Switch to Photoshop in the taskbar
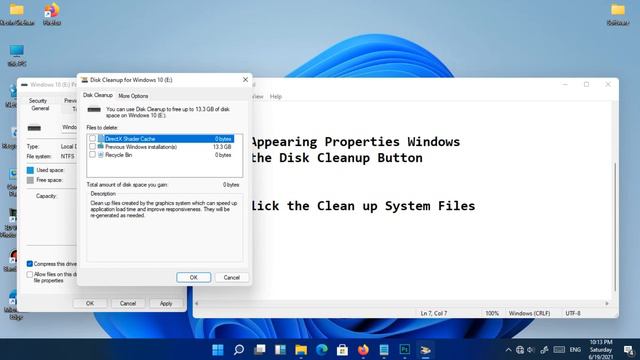Screen dimensions: 640x360 405,350
